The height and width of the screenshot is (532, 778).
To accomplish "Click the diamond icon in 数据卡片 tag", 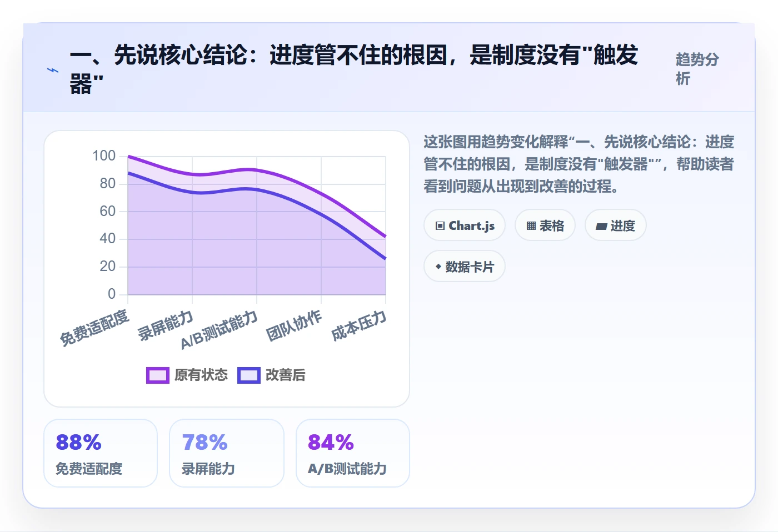I will (438, 267).
